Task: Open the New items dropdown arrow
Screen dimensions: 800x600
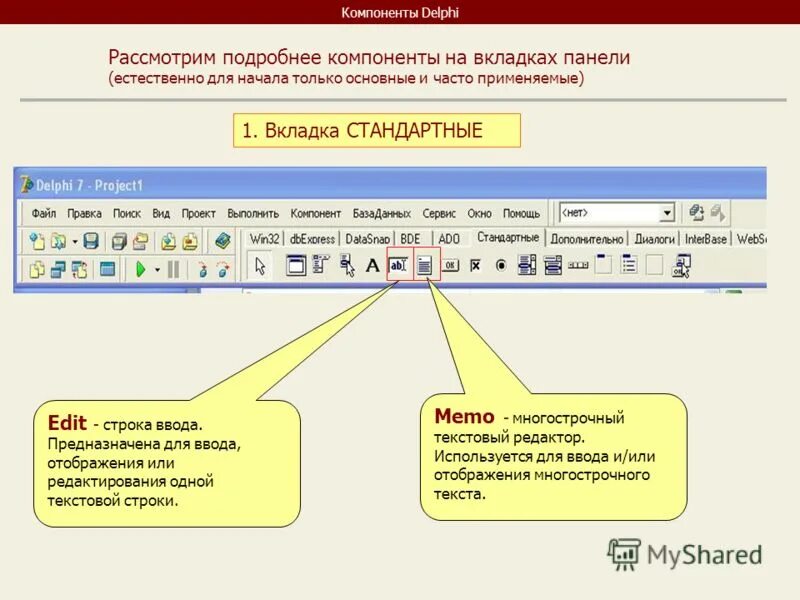Action: 74,240
